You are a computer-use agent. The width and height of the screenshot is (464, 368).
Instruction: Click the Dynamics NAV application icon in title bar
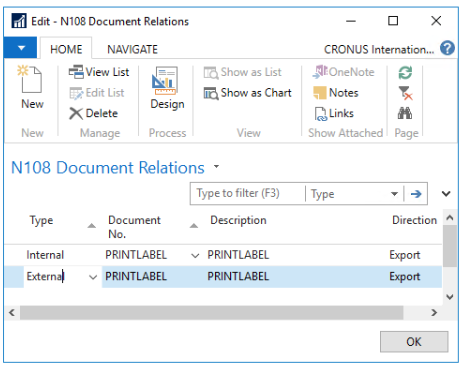click(x=19, y=21)
